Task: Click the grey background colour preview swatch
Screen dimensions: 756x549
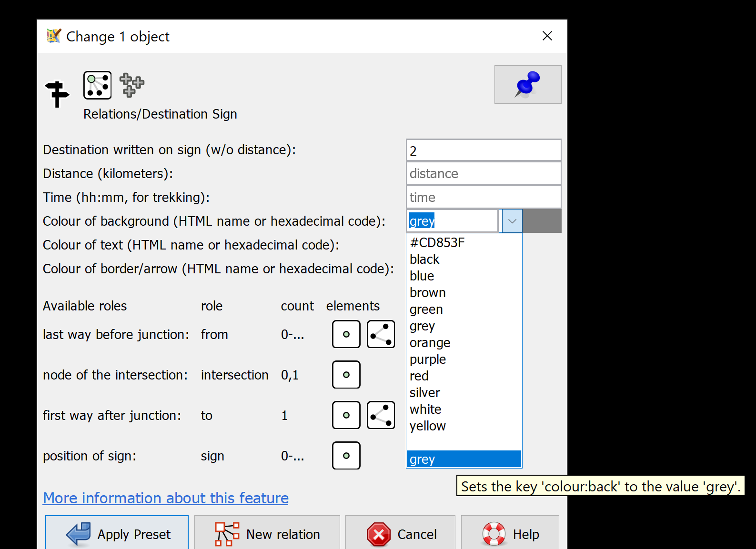Action: point(542,221)
